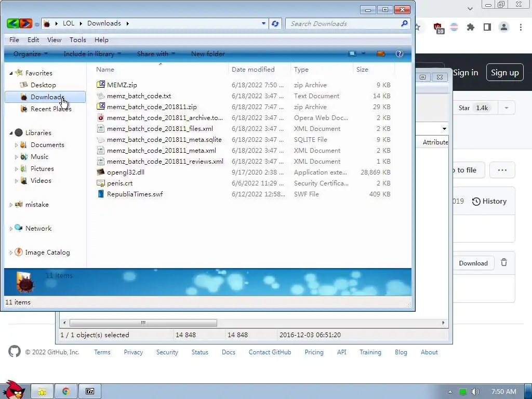532x399 pixels.
Task: Open the Share with dropdown
Action: click(156, 54)
